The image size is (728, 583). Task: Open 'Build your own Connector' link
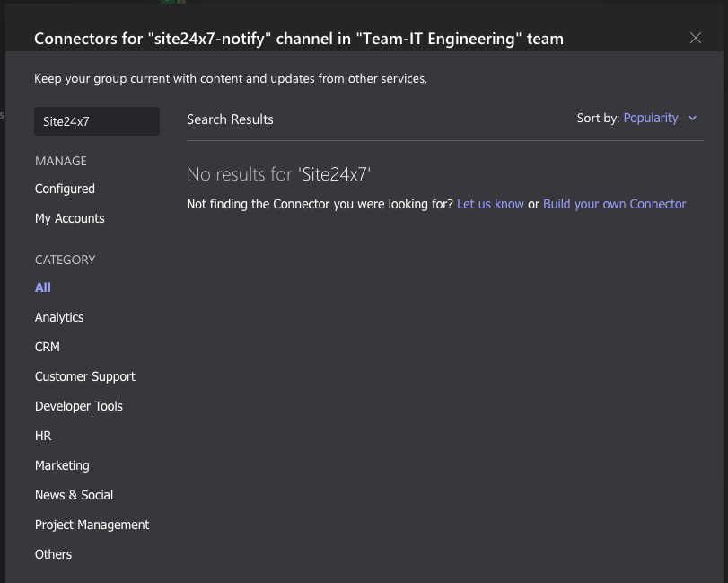tap(614, 204)
